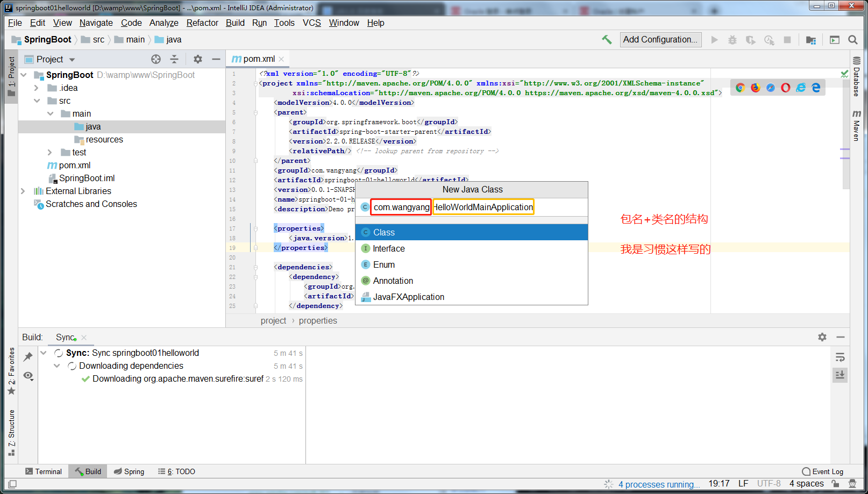Open the Project view dropdown

click(72, 60)
